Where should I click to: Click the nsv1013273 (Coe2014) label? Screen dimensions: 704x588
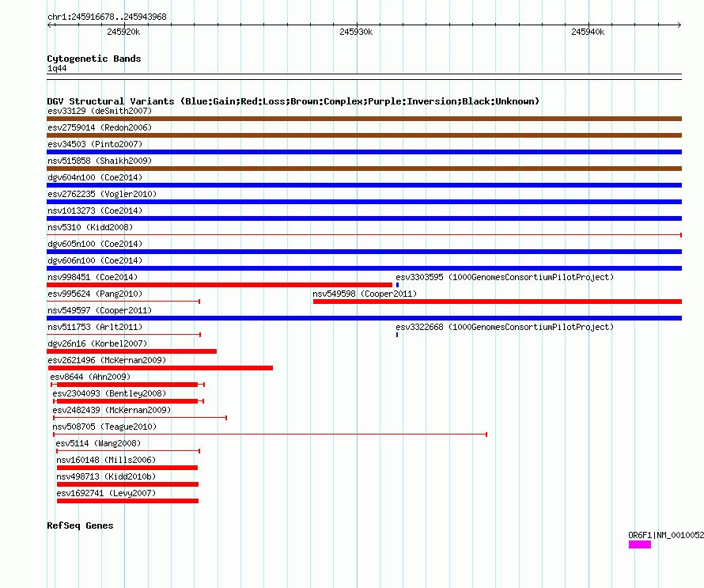point(95,211)
